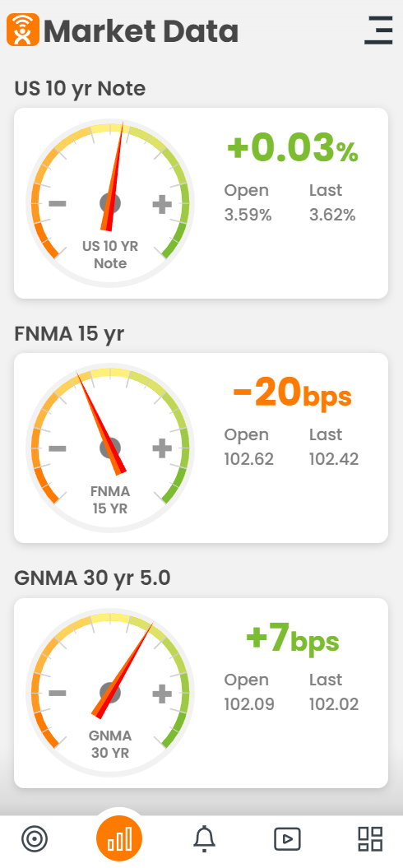Viewport: 403px width, 868px height.
Task: Open the target icon in bottom bar
Action: click(35, 838)
